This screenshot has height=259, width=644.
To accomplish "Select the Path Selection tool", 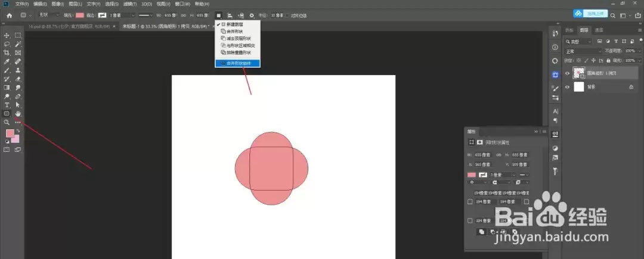I will (18, 105).
